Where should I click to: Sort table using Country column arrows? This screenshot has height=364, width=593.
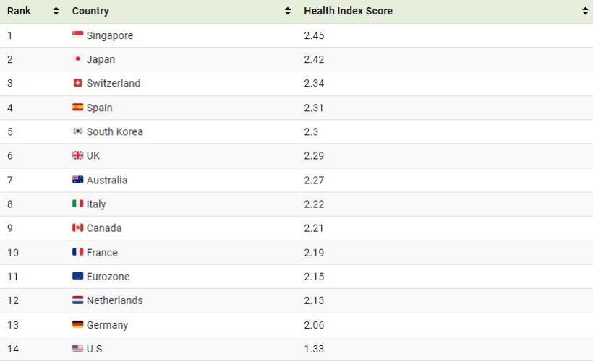[288, 11]
